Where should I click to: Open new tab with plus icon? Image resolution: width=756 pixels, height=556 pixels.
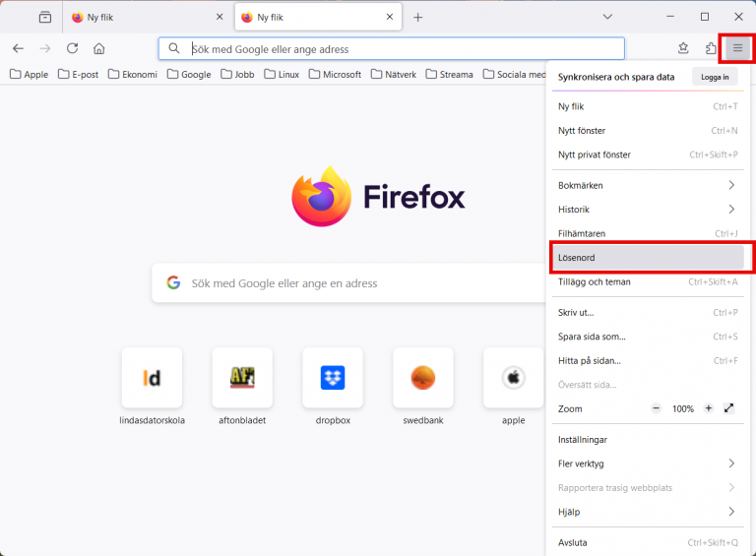pos(417,17)
